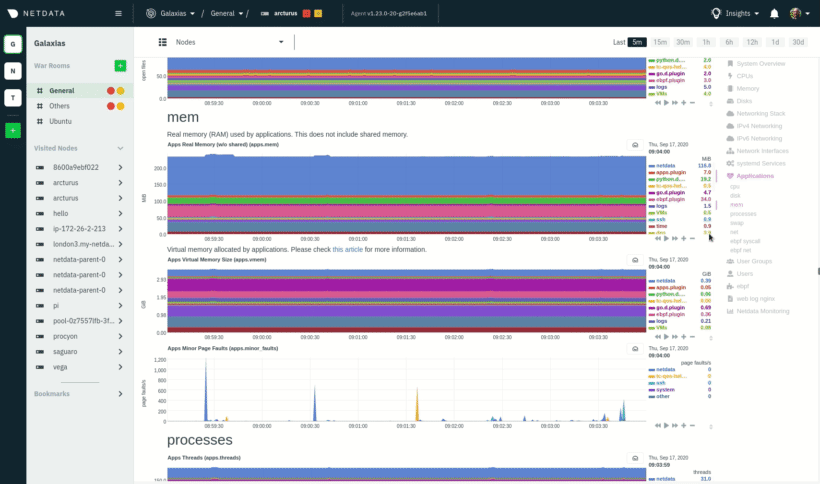This screenshot has height=484, width=820.
Task: Set time range to last 1h
Action: [706, 42]
